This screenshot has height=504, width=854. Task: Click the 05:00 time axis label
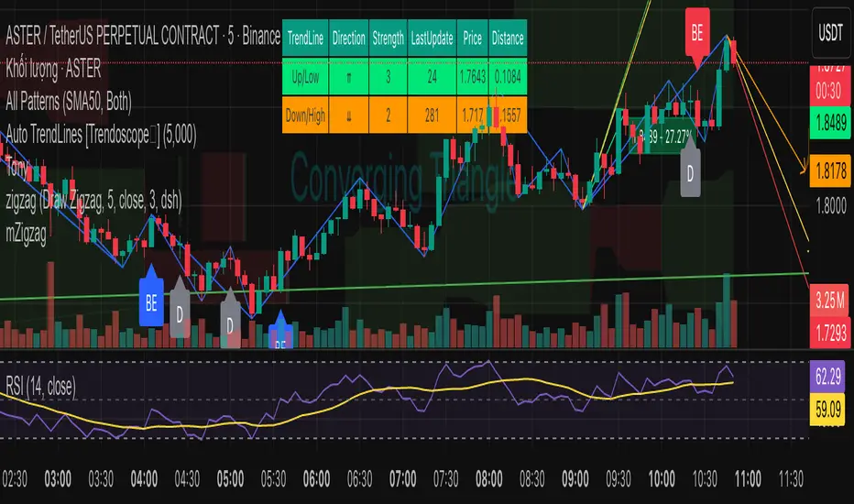pos(230,479)
